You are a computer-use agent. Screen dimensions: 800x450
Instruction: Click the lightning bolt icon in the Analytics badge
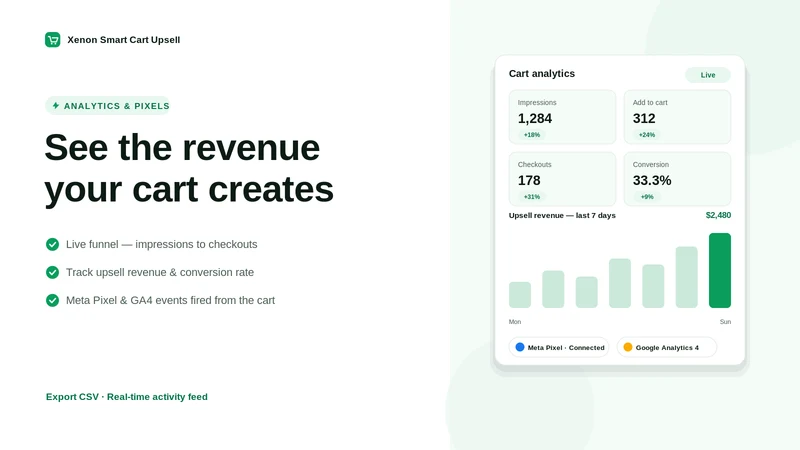click(x=56, y=106)
